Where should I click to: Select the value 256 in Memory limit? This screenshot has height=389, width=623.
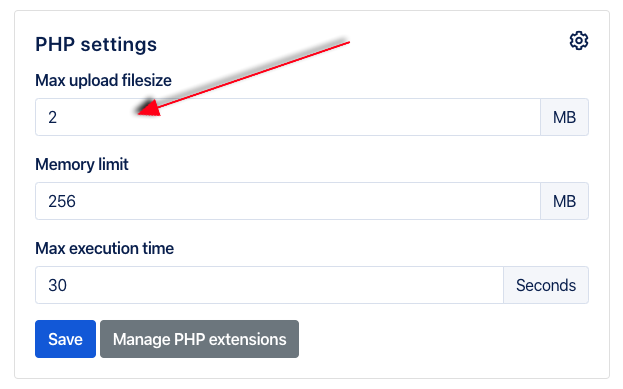(x=62, y=201)
